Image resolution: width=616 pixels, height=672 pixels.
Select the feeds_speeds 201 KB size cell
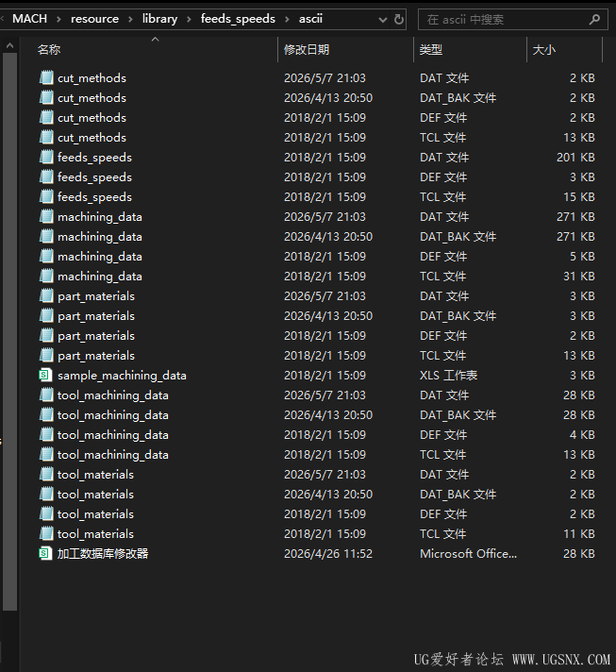point(575,158)
